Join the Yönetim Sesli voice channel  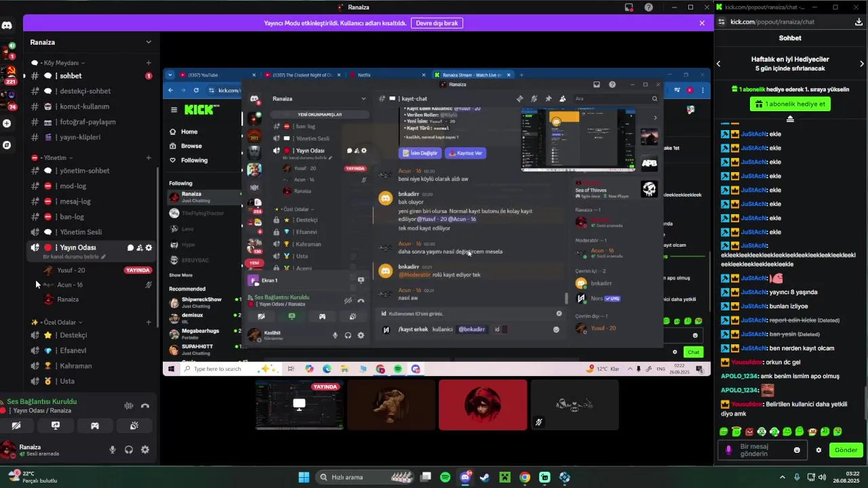pyautogui.click(x=91, y=232)
